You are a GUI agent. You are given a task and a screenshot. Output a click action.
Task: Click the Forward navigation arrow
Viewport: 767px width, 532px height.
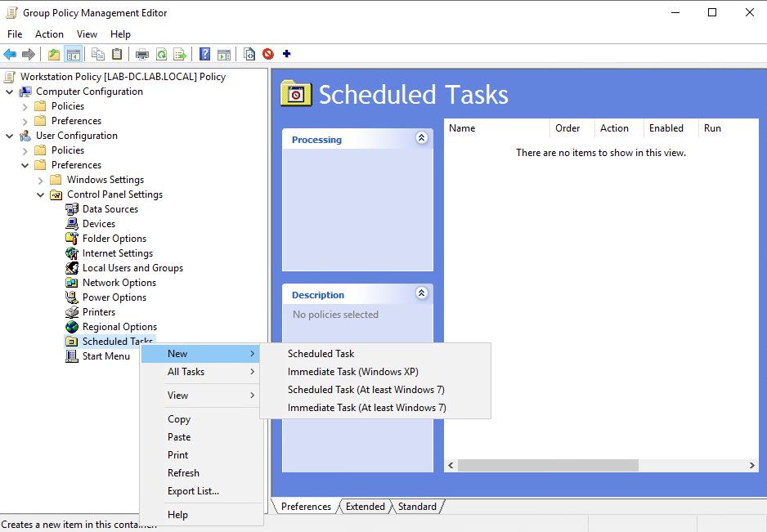(30, 54)
